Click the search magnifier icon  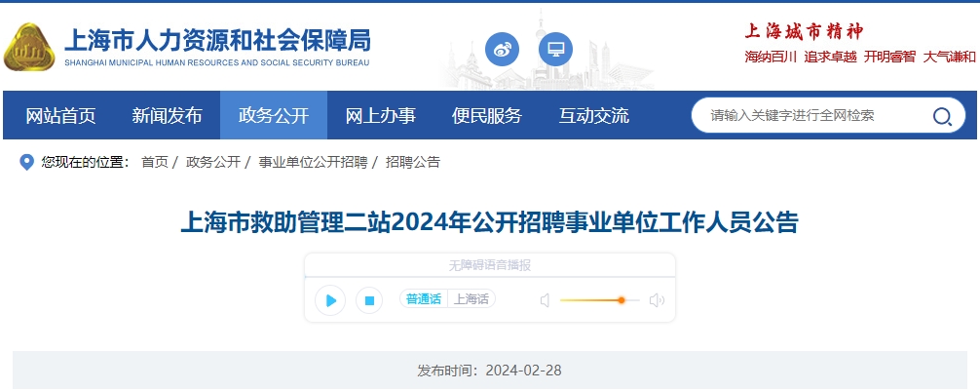[x=942, y=116]
